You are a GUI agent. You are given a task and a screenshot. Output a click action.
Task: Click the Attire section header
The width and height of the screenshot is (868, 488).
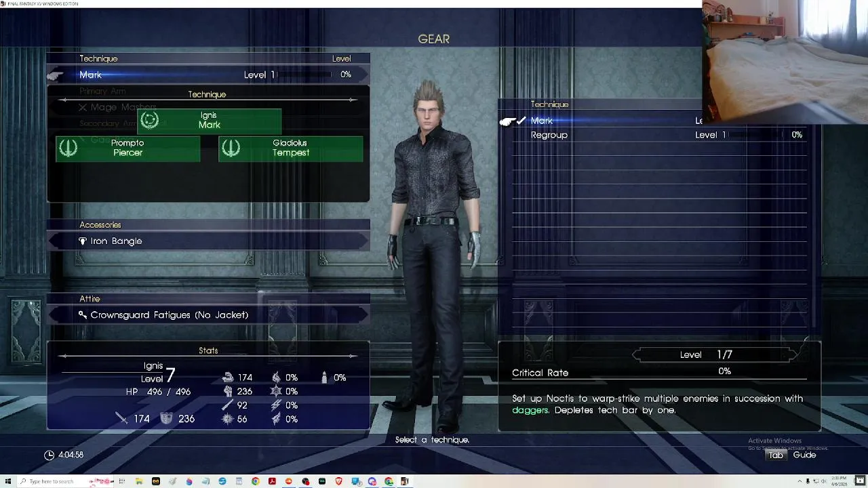click(x=90, y=299)
